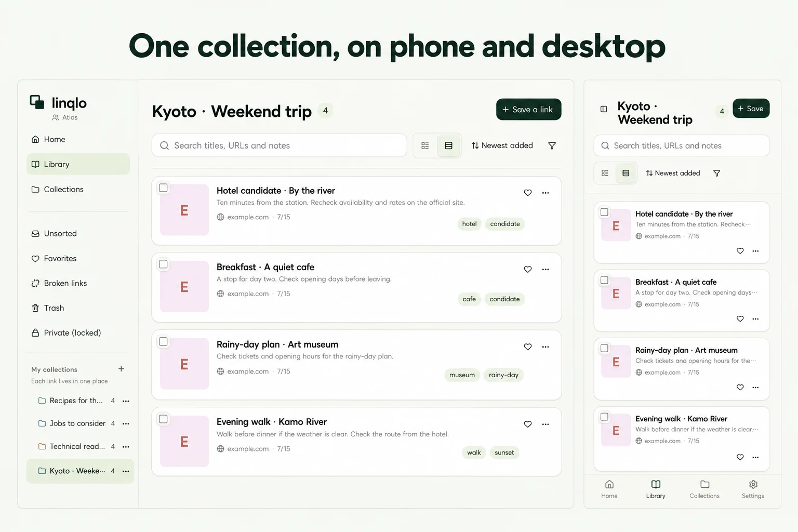The image size is (798, 532).
Task: Select the phone Rainy-day plan checkbox
Action: [604, 348]
